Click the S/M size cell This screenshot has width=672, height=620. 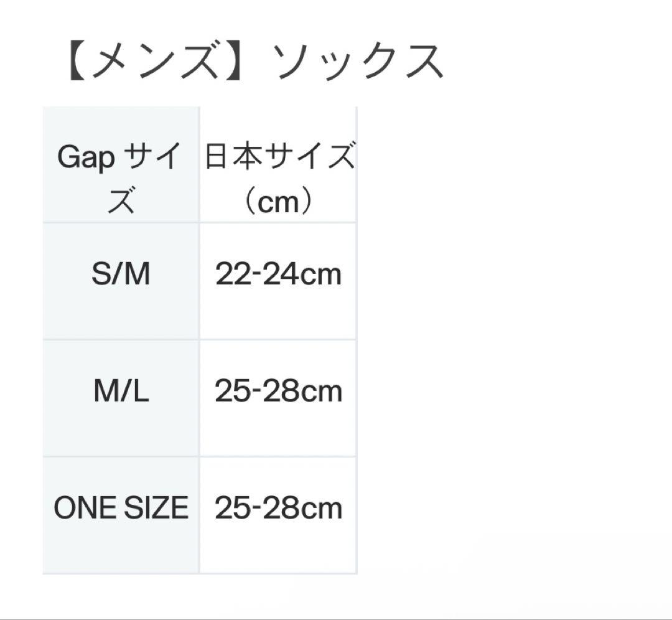[121, 274]
